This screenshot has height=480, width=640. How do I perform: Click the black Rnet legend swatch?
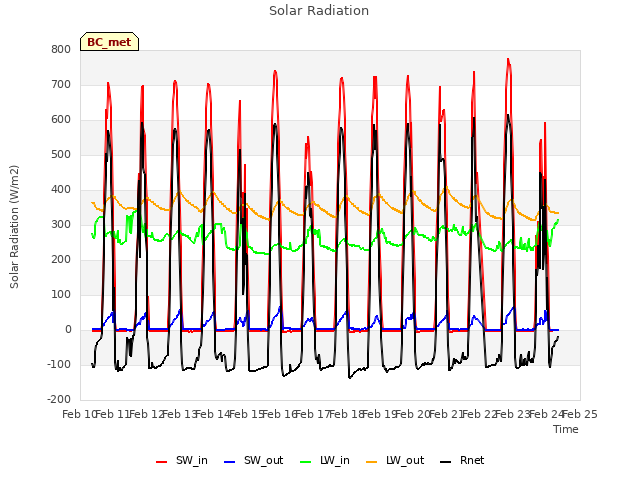click(446, 462)
